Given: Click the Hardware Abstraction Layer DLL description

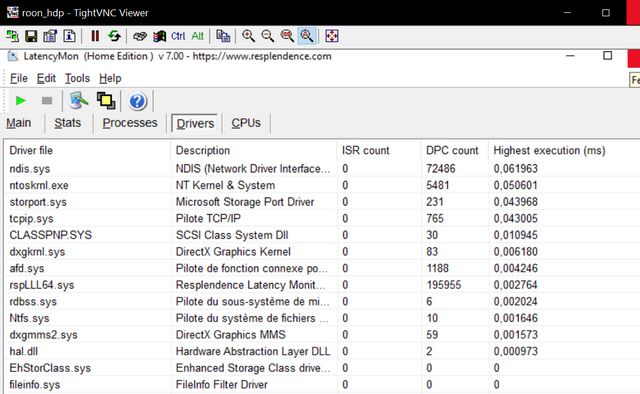Looking at the screenshot, I should [253, 351].
